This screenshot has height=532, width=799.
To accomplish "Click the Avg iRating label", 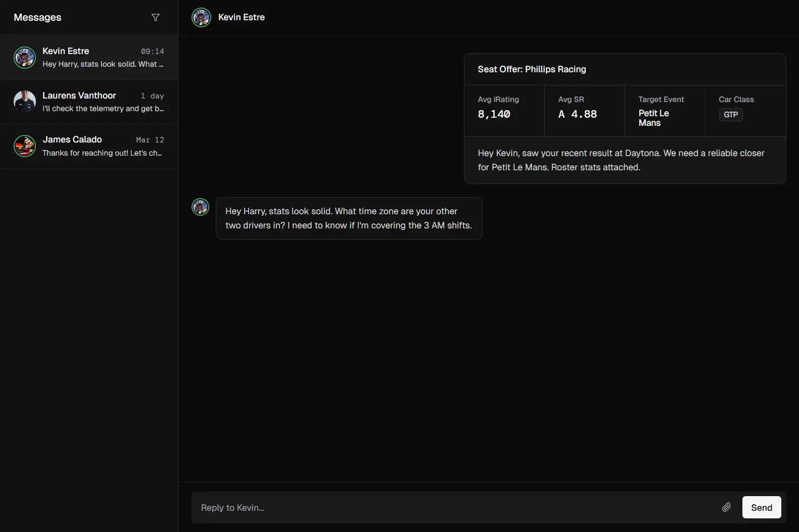I will 498,100.
